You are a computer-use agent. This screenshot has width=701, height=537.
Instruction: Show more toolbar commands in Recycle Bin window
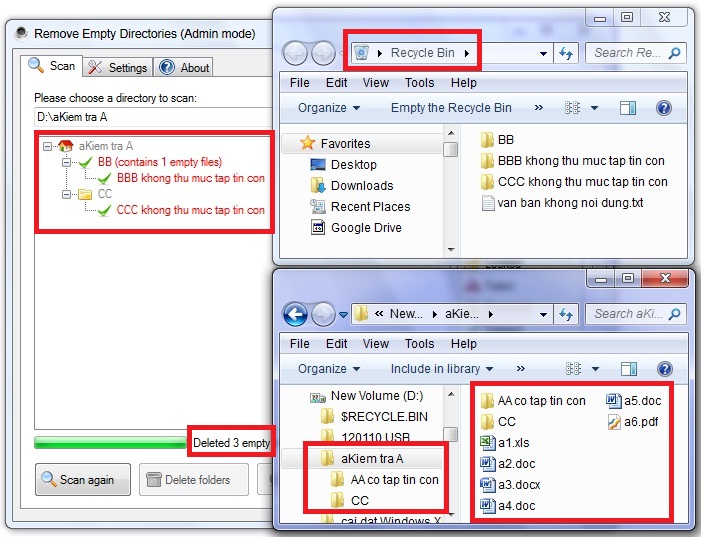pos(539,108)
